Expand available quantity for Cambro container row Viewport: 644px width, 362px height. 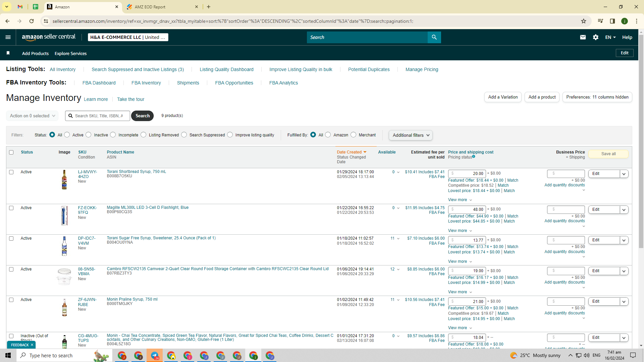398,269
